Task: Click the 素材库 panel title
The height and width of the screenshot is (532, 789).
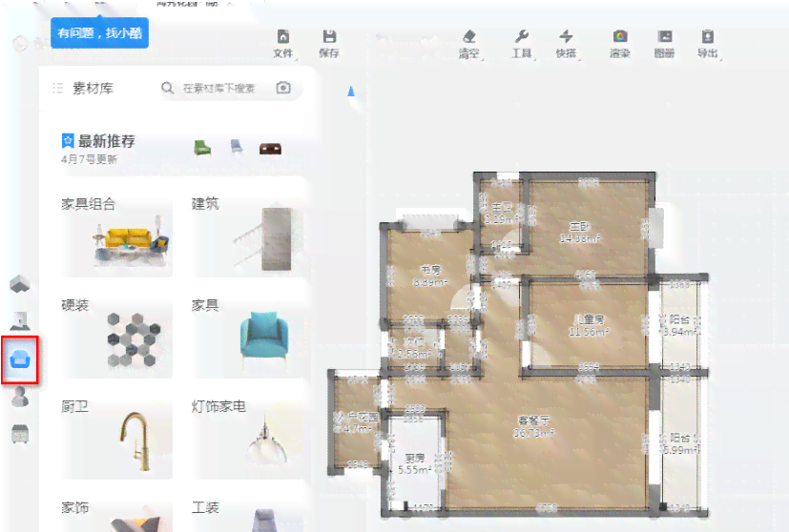Action: click(x=93, y=89)
